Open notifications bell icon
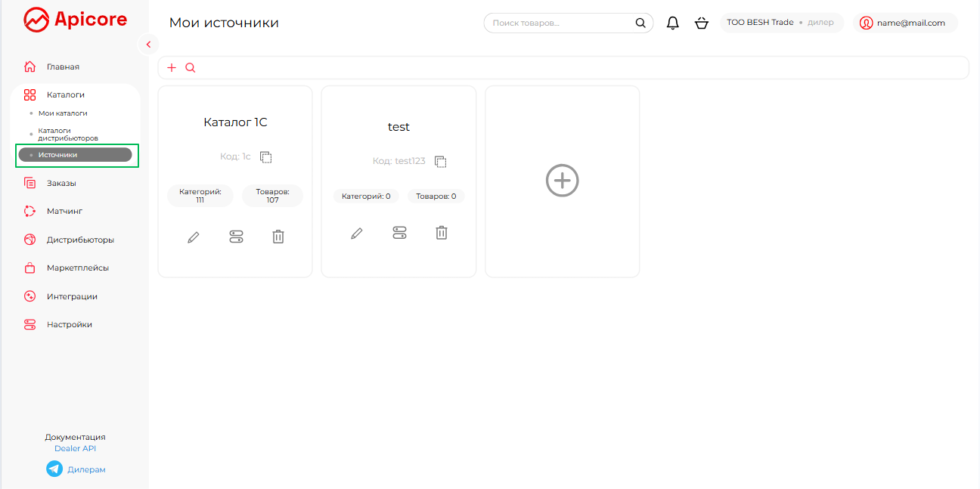Screen dimensions: 980x489 (672, 23)
